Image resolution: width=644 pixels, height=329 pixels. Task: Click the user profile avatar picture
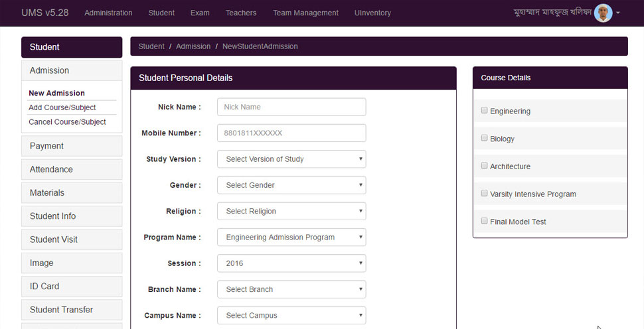tap(603, 13)
